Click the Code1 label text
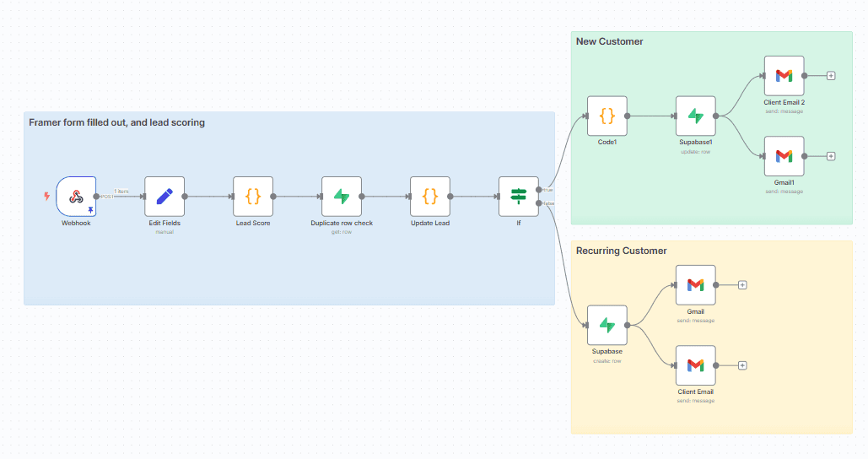868x459 pixels. pyautogui.click(x=607, y=143)
